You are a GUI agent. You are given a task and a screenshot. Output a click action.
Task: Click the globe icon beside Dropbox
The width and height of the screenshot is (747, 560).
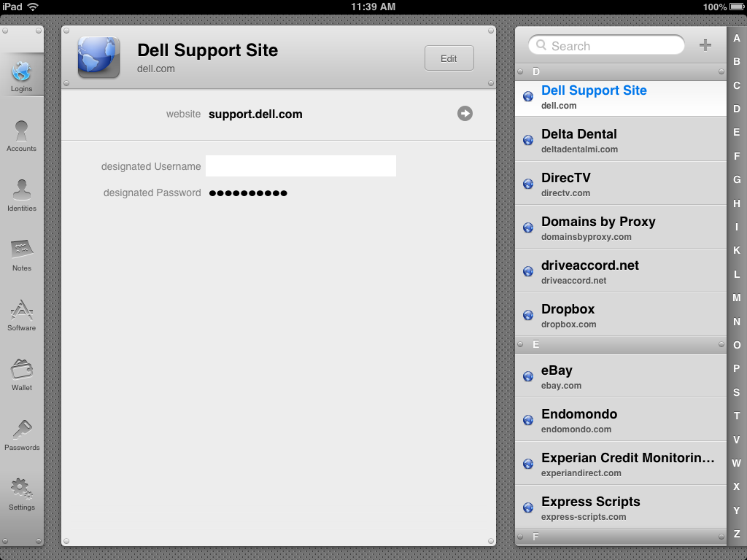point(528,315)
